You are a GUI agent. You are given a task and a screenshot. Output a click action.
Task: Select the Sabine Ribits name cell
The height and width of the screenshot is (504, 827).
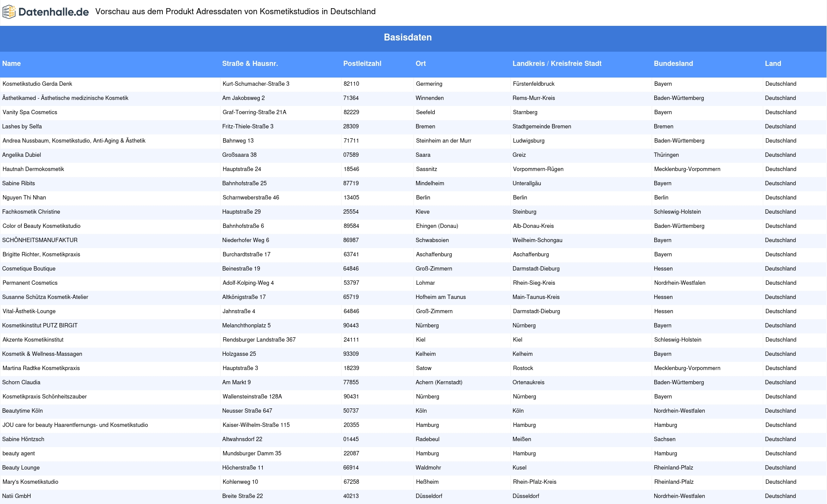click(x=19, y=184)
